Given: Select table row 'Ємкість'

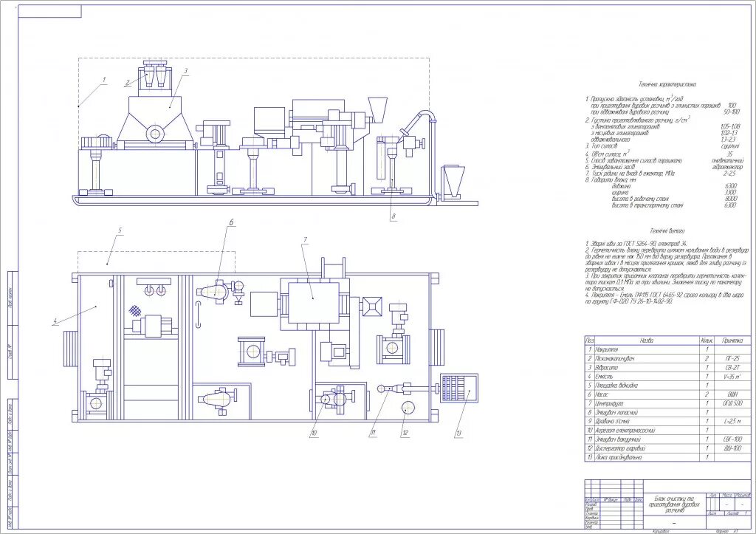Looking at the screenshot, I should tap(667, 376).
